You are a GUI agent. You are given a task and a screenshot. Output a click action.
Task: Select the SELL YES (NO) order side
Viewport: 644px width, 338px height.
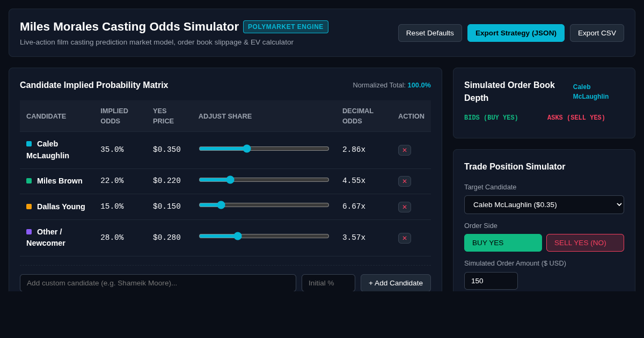[x=585, y=243]
